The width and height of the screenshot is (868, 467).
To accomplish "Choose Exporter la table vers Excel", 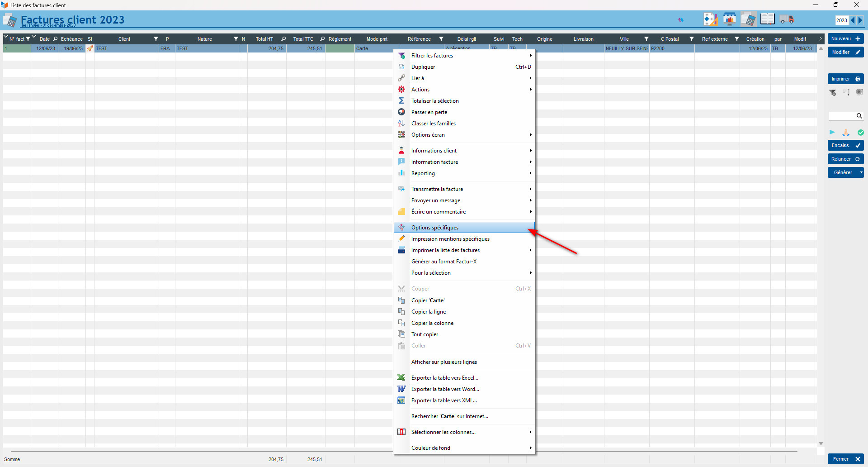I will [x=444, y=378].
